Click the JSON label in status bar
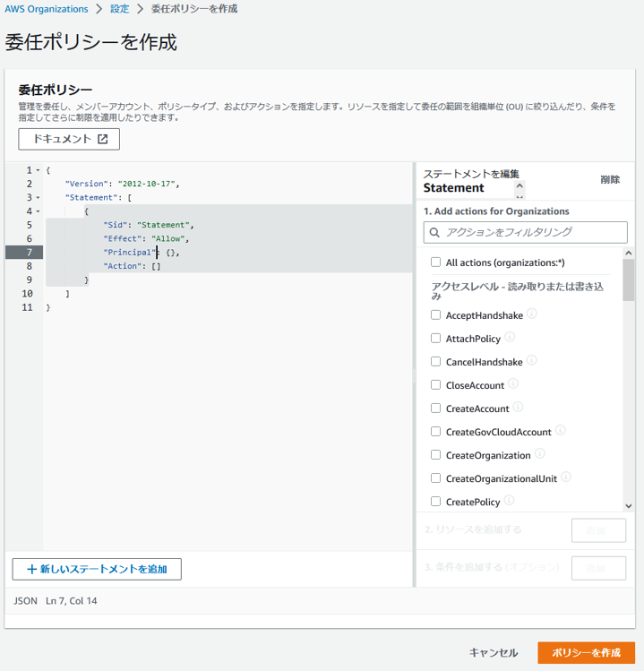Viewport: 644px width, 671px height. point(25,601)
